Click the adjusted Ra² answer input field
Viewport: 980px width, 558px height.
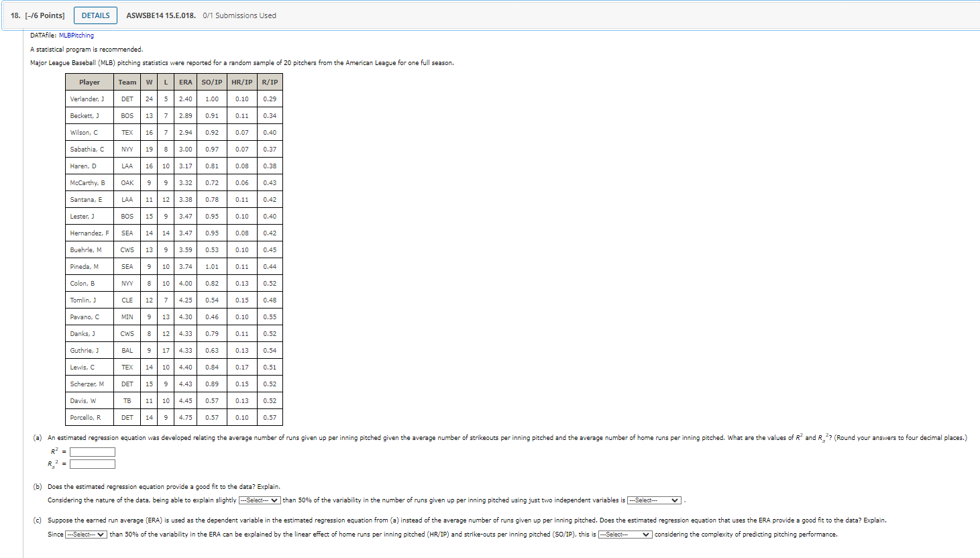point(93,464)
